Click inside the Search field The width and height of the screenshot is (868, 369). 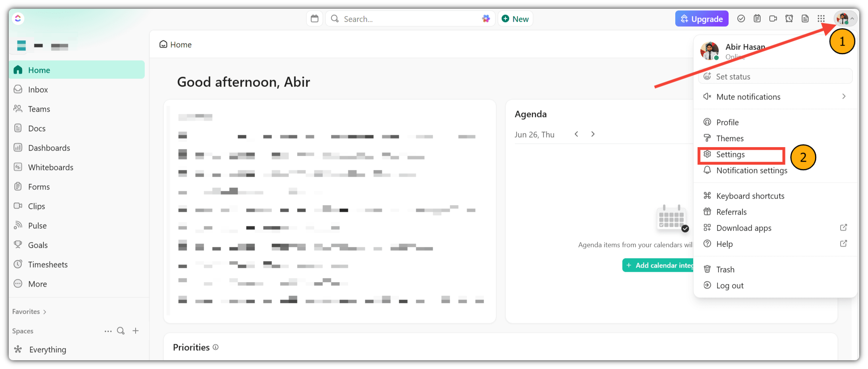click(x=409, y=19)
